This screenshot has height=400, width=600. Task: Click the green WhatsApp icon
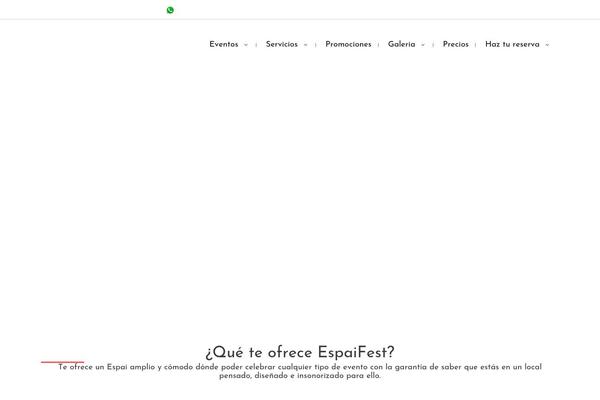click(170, 10)
